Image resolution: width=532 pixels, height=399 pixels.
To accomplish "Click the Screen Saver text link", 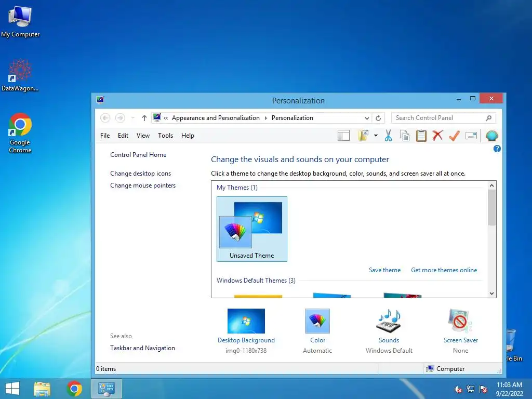I will coord(460,340).
